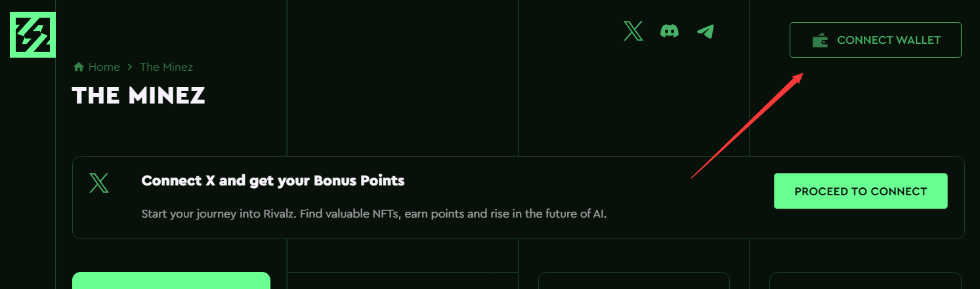Click the red arrow annotation

[x=747, y=125]
